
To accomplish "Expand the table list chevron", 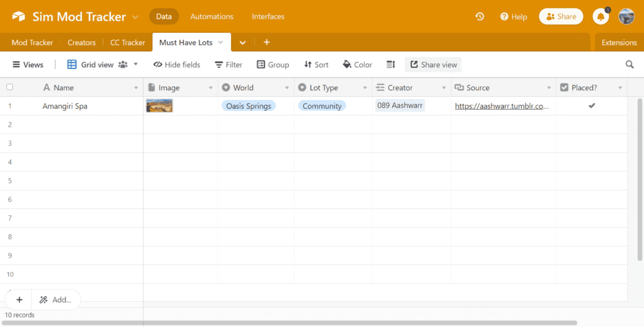I will point(243,43).
